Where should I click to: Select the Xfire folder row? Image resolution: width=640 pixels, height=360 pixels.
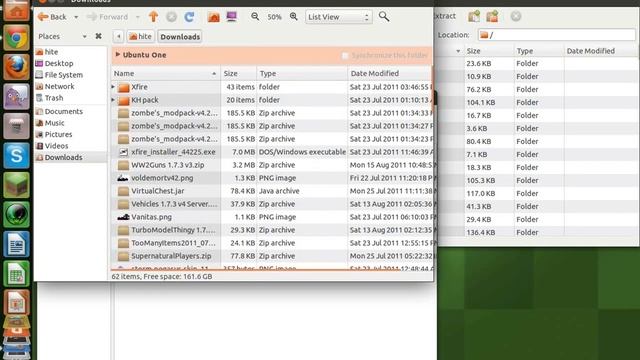click(x=271, y=87)
